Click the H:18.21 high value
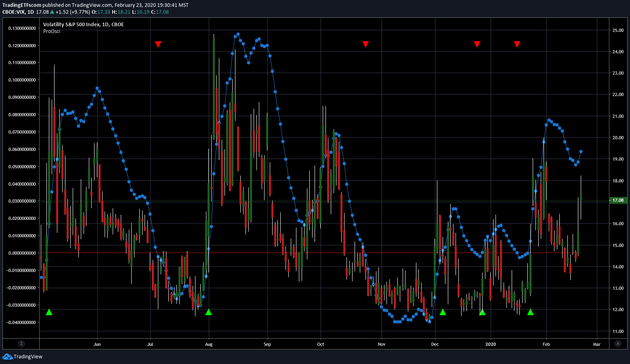Viewport: 630px width, 364px height. [122, 12]
